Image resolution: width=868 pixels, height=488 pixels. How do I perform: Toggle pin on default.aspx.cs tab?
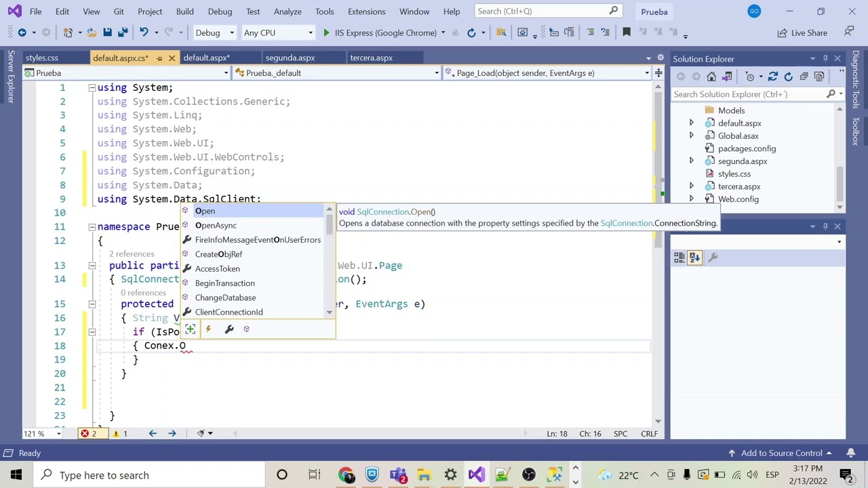(x=159, y=58)
